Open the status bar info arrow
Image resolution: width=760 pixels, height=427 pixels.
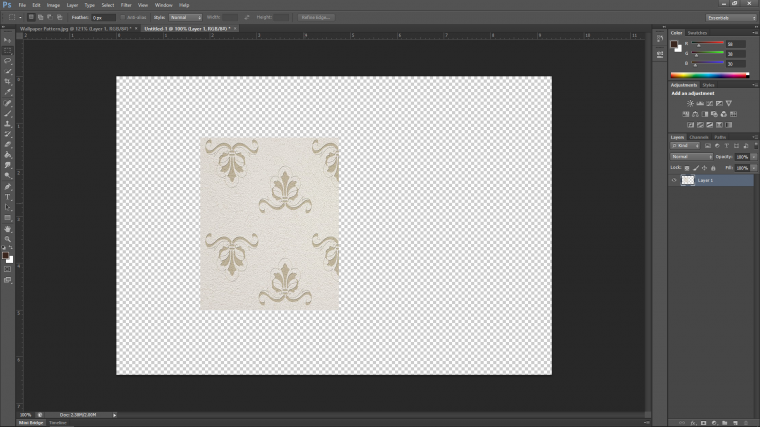coord(114,415)
